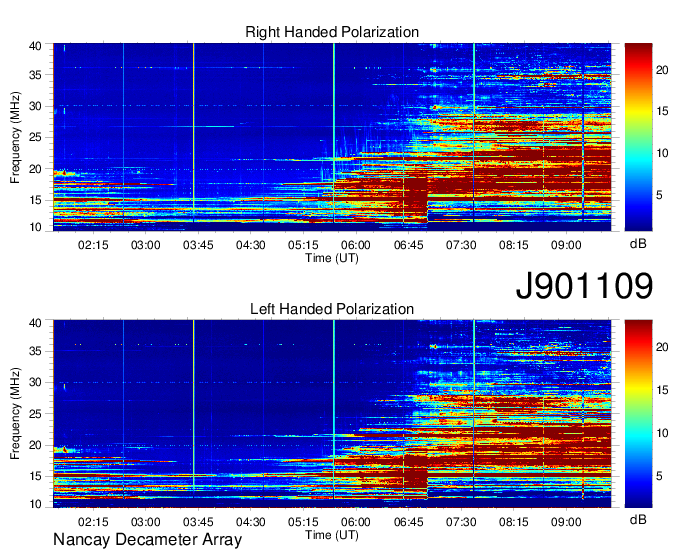Click the 08:15 tick label on bottom plot

tap(513, 522)
